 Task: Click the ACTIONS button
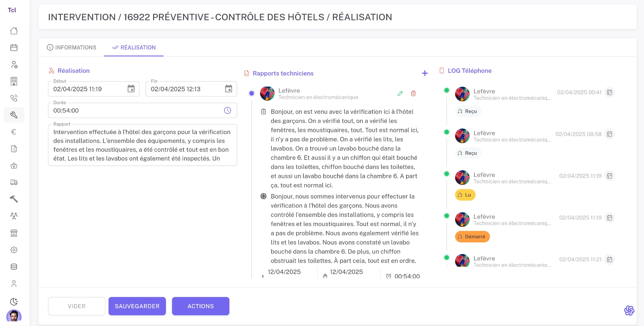pyautogui.click(x=200, y=306)
